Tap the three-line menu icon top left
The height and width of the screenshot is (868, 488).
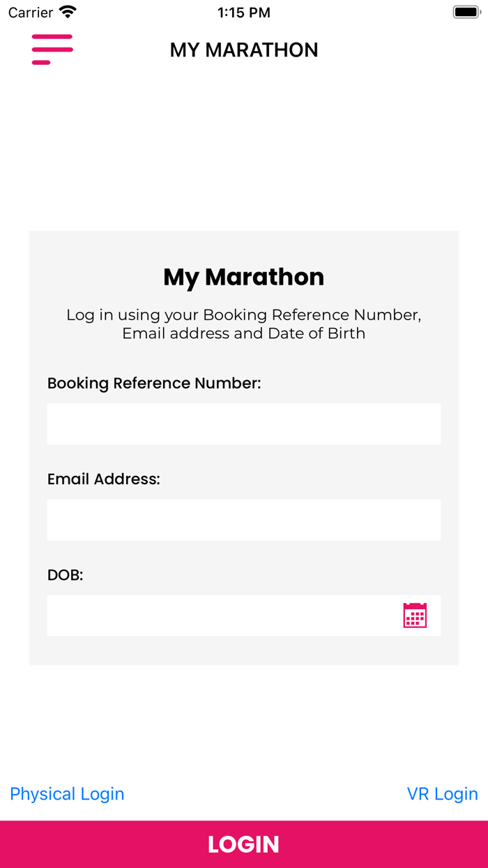click(x=52, y=50)
